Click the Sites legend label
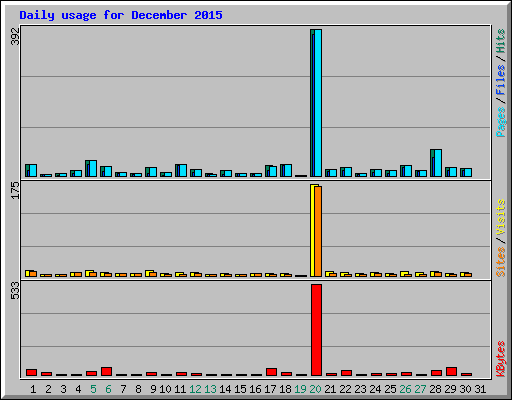 (x=501, y=262)
